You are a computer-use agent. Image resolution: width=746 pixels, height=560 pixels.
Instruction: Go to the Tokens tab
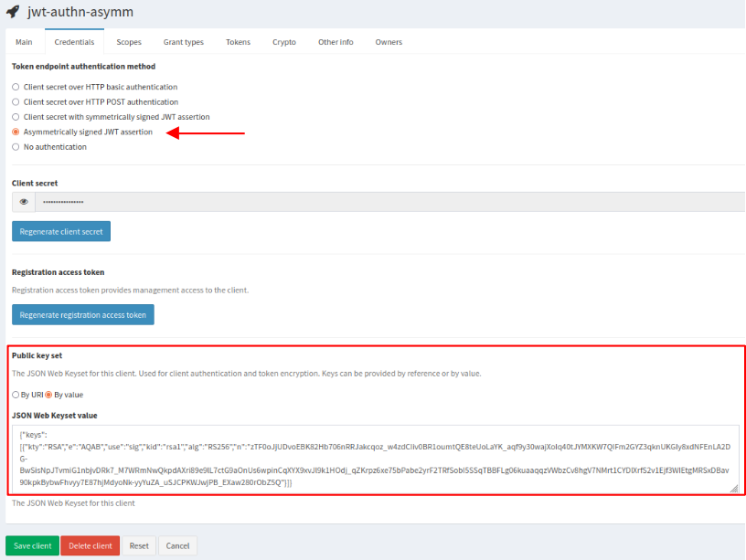pyautogui.click(x=238, y=42)
